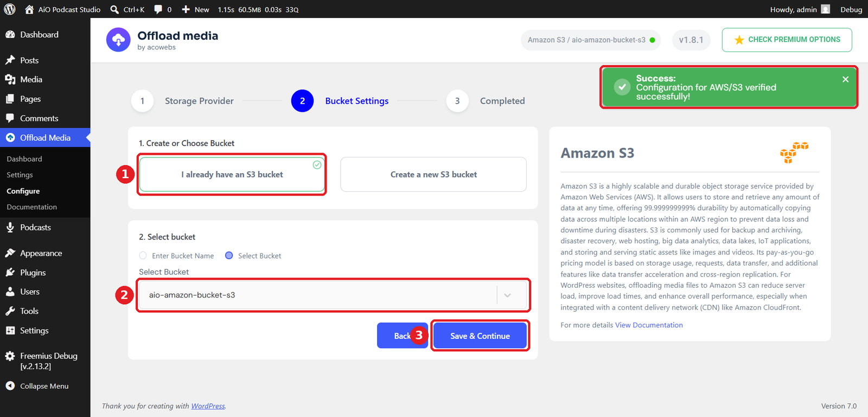This screenshot has height=417, width=868.
Task: Follow the WordPress footer link
Action: tap(208, 406)
